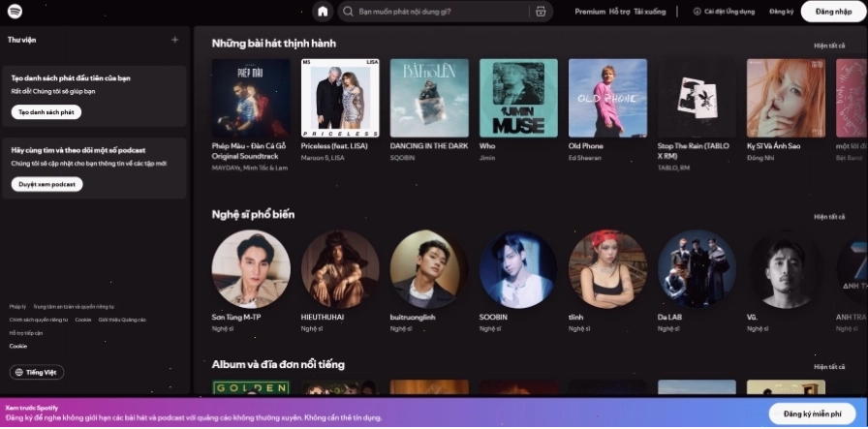Open the Phép Màu album cover
The image size is (868, 429).
tap(251, 98)
